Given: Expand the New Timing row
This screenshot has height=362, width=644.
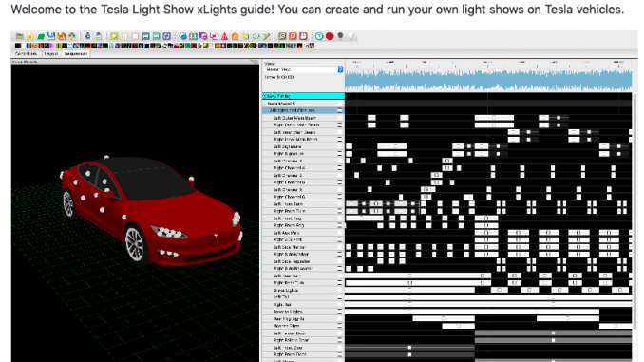Looking at the screenshot, I should [x=265, y=96].
